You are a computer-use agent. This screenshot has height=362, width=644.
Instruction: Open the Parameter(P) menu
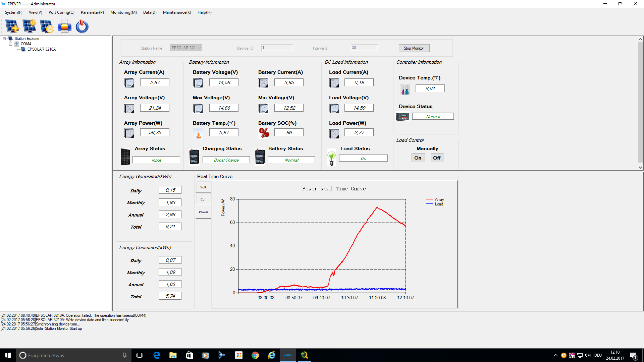(92, 12)
